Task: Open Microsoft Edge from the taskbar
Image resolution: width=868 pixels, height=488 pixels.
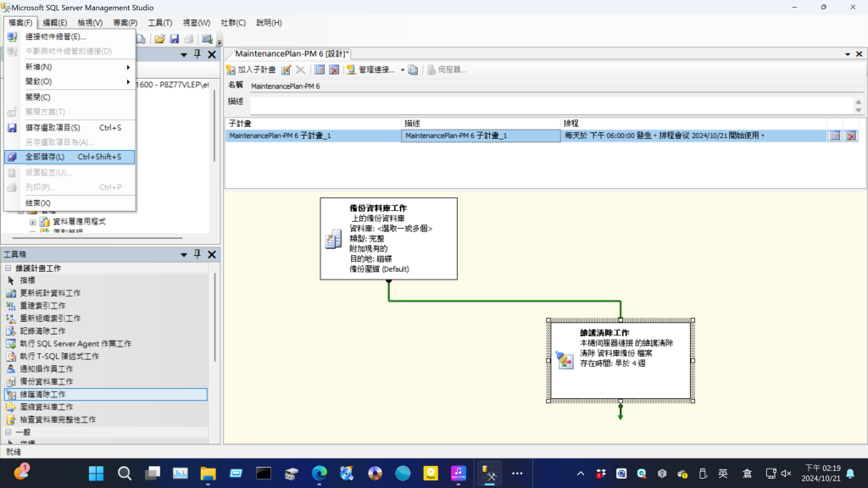Action: point(319,473)
